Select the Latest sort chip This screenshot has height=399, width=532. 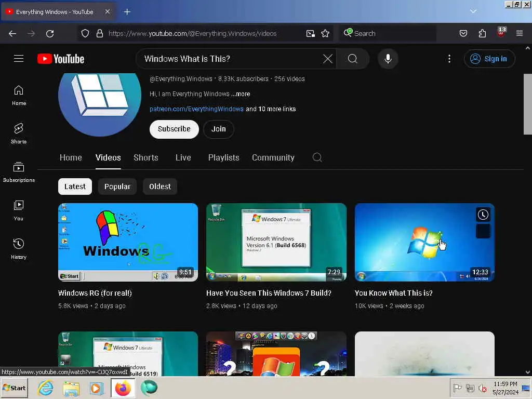[75, 187]
